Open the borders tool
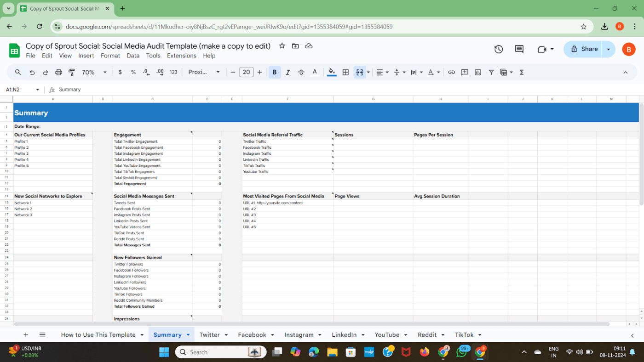 pyautogui.click(x=346, y=72)
